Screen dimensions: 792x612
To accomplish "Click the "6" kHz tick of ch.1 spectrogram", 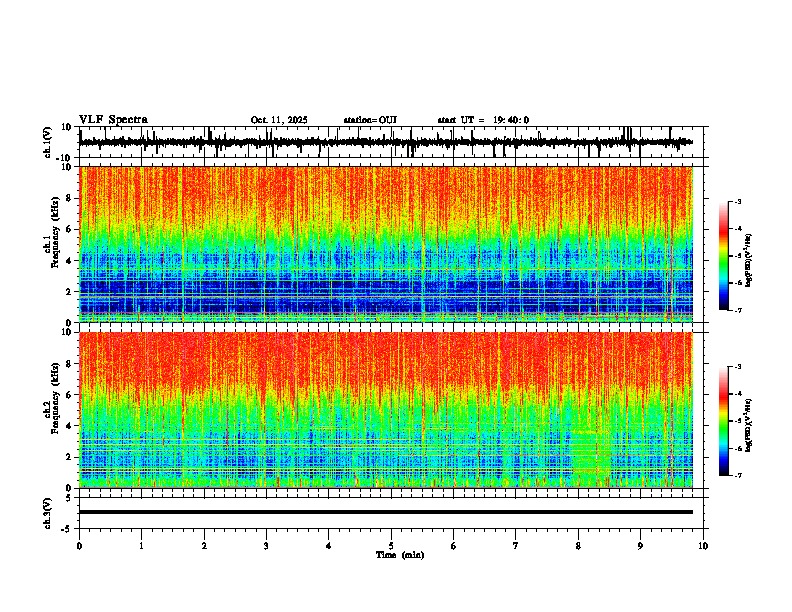I will (70, 229).
